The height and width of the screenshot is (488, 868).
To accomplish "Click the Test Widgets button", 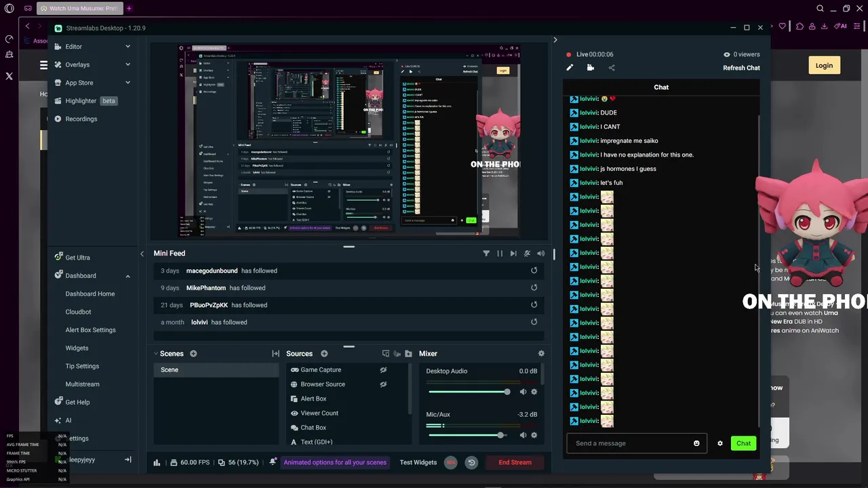I will 418,462.
